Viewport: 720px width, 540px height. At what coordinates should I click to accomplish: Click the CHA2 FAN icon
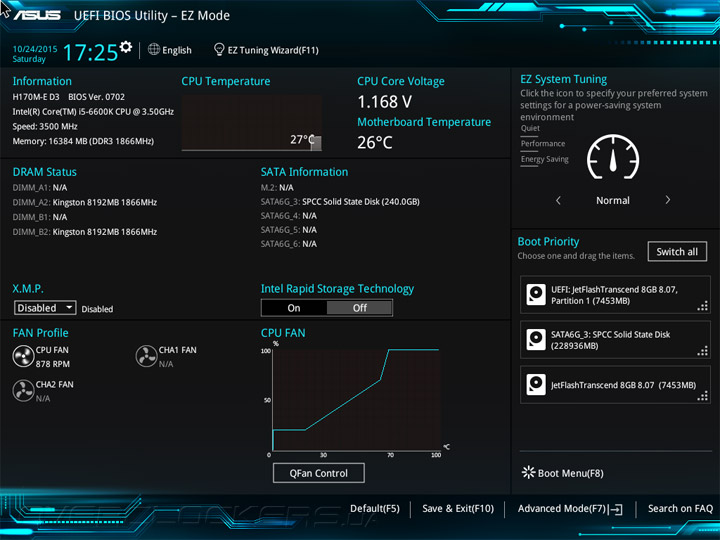[23, 391]
